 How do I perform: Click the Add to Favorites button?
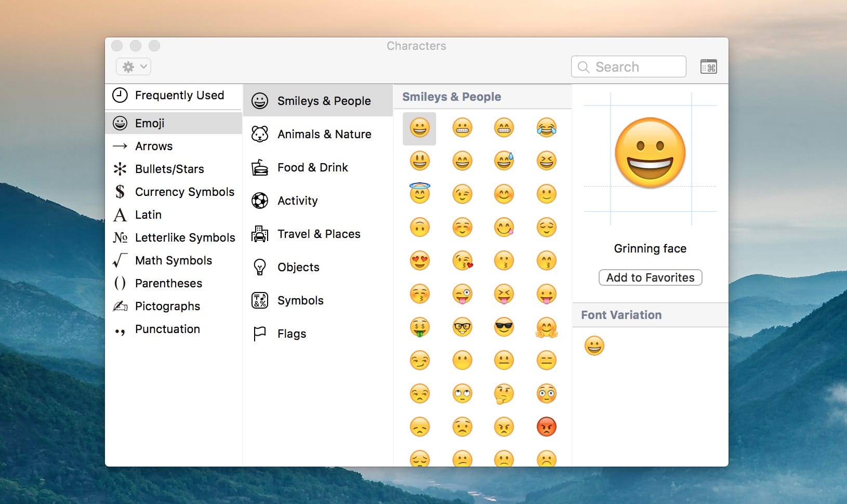tap(650, 277)
